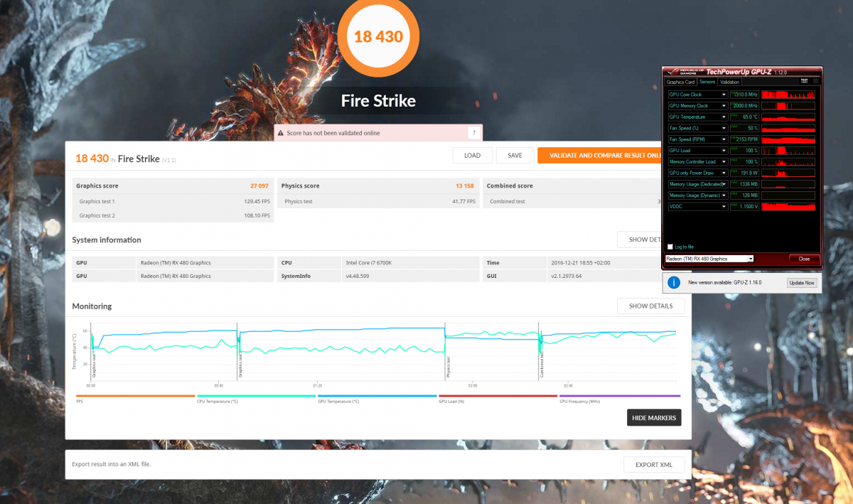853x504 pixels.
Task: Click Physics test result 41.77 FPS
Action: point(463,202)
